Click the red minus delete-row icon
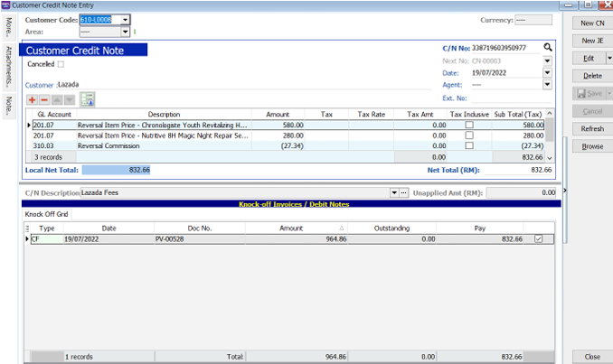This screenshot has height=364, width=613. (x=45, y=98)
